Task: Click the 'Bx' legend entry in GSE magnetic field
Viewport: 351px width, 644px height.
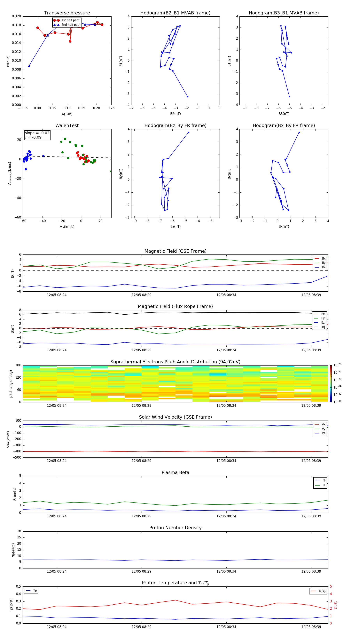Action: click(x=320, y=259)
